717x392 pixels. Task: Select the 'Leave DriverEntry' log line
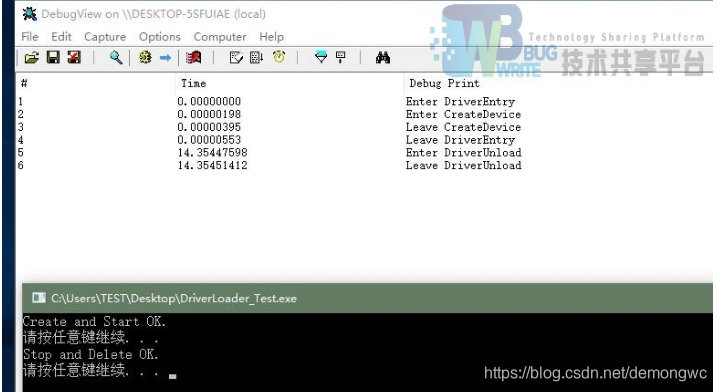tap(460, 140)
